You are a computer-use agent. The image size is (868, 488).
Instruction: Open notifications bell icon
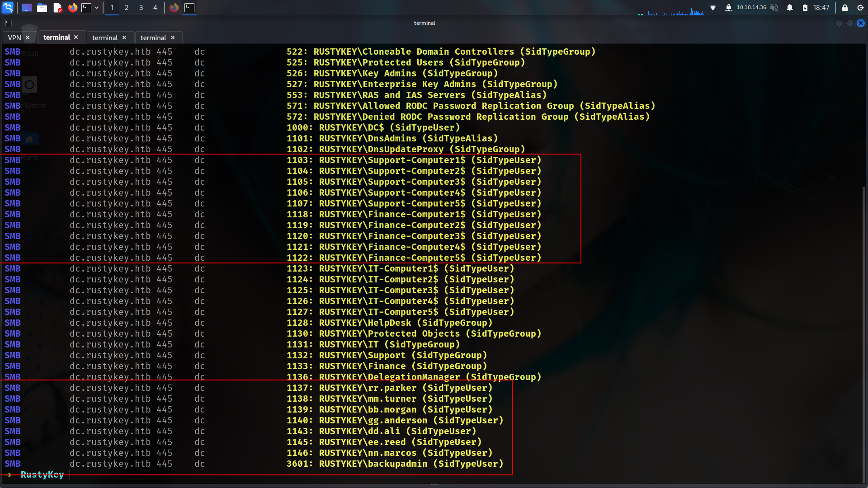(790, 8)
